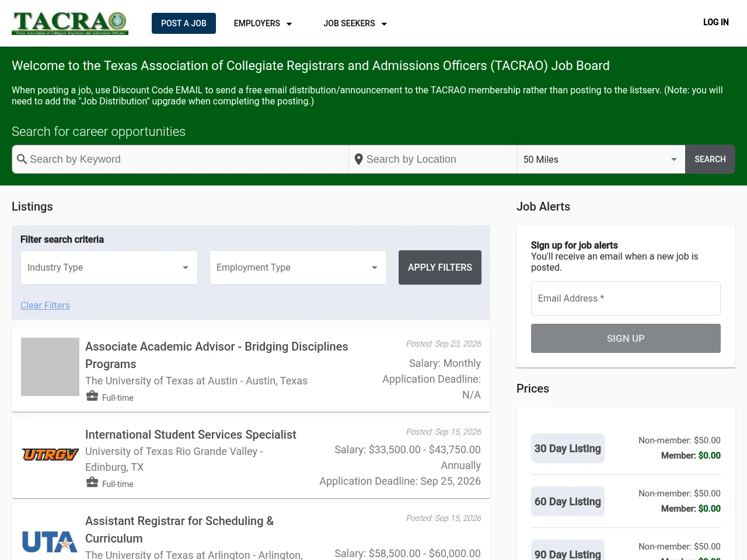This screenshot has width=747, height=560.
Task: Open the UTA logo thumbnail
Action: pyautogui.click(x=50, y=542)
